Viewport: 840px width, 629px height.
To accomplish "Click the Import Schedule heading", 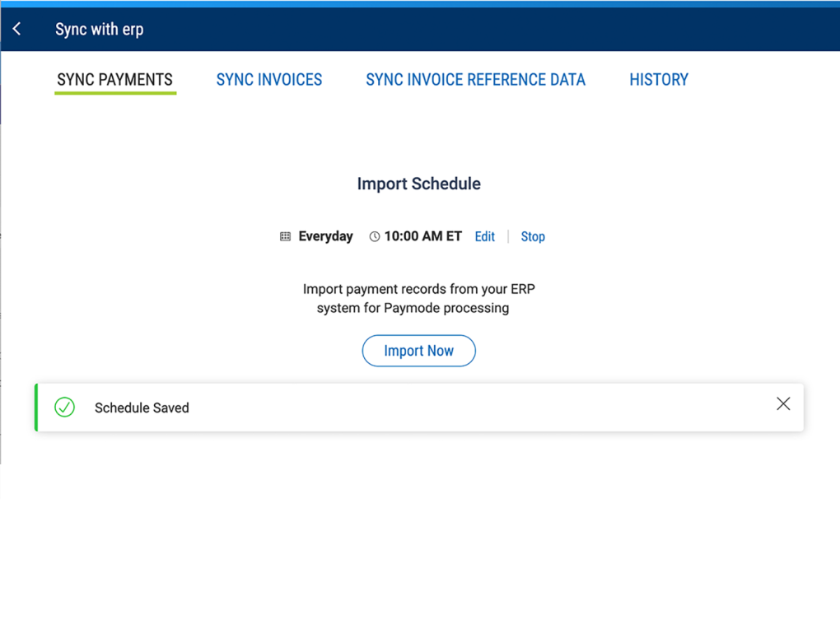I will [x=418, y=184].
